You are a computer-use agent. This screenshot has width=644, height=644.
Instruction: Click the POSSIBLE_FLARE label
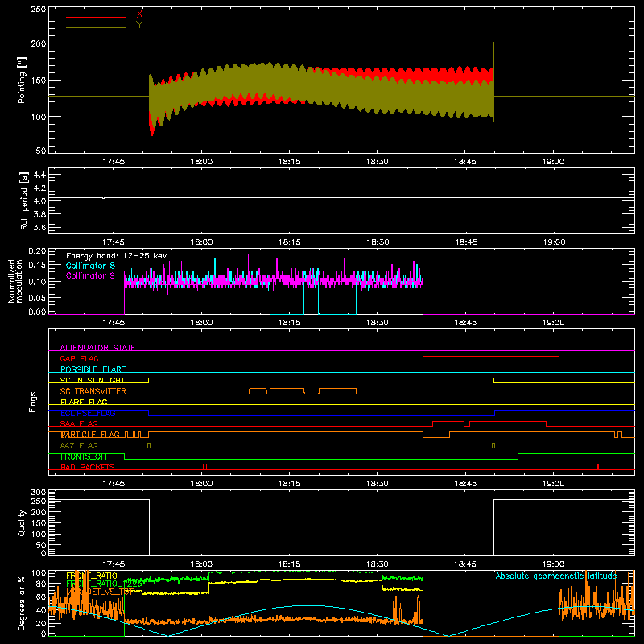point(93,369)
